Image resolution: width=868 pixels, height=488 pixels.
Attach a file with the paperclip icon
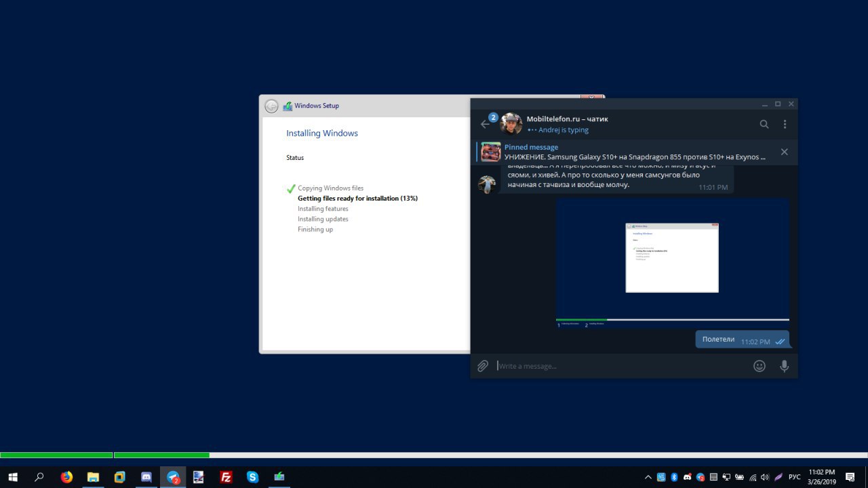pyautogui.click(x=483, y=366)
